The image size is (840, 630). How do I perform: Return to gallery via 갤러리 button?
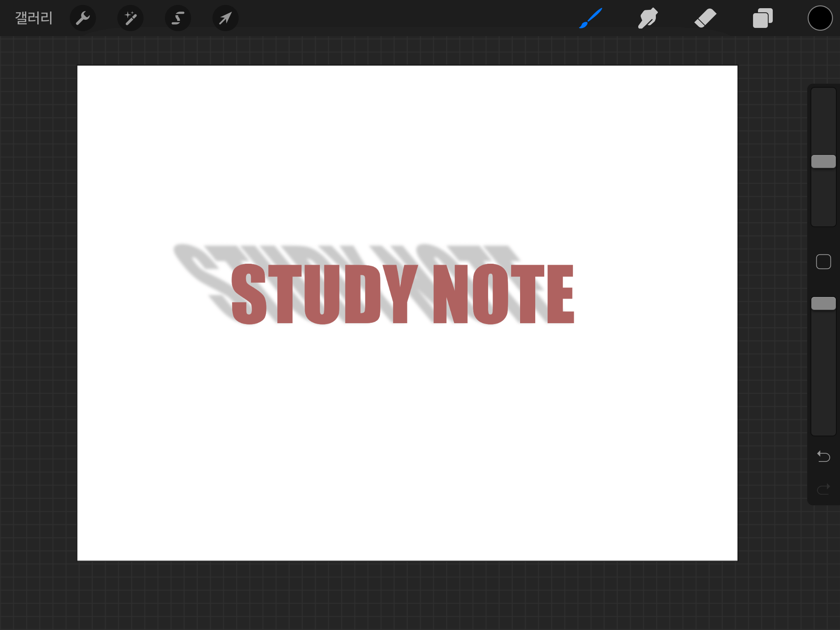(34, 18)
